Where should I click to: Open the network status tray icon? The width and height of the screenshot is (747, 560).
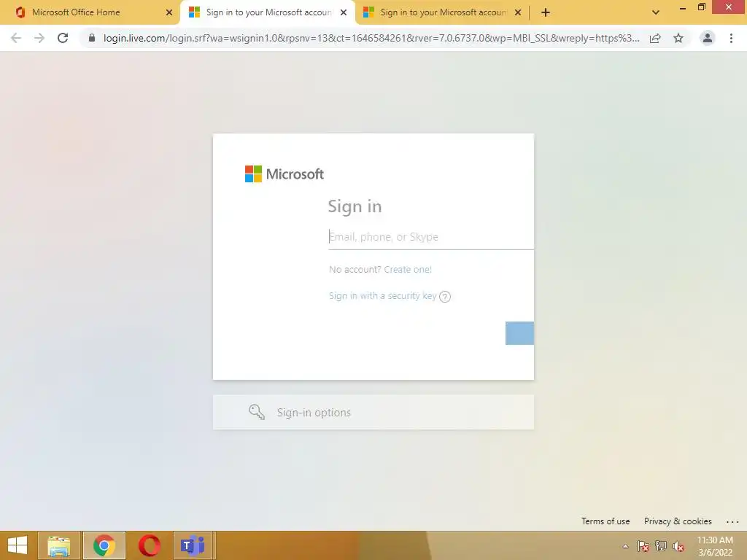(661, 546)
